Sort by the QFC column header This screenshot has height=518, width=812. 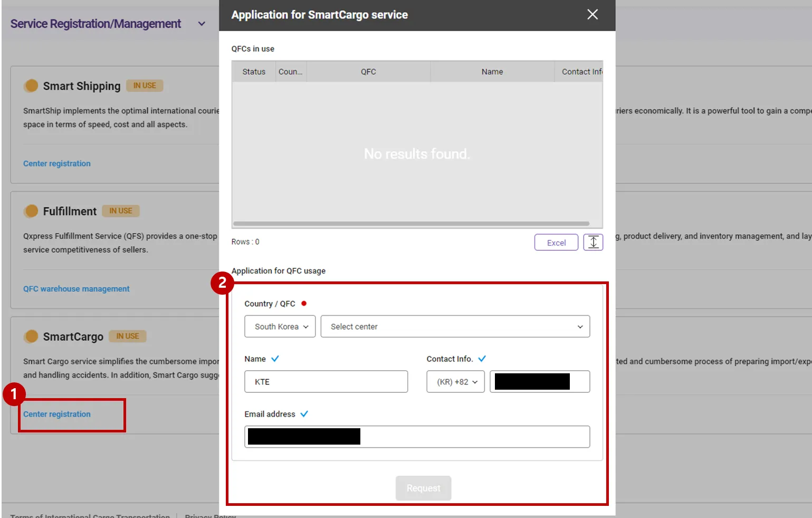click(368, 72)
